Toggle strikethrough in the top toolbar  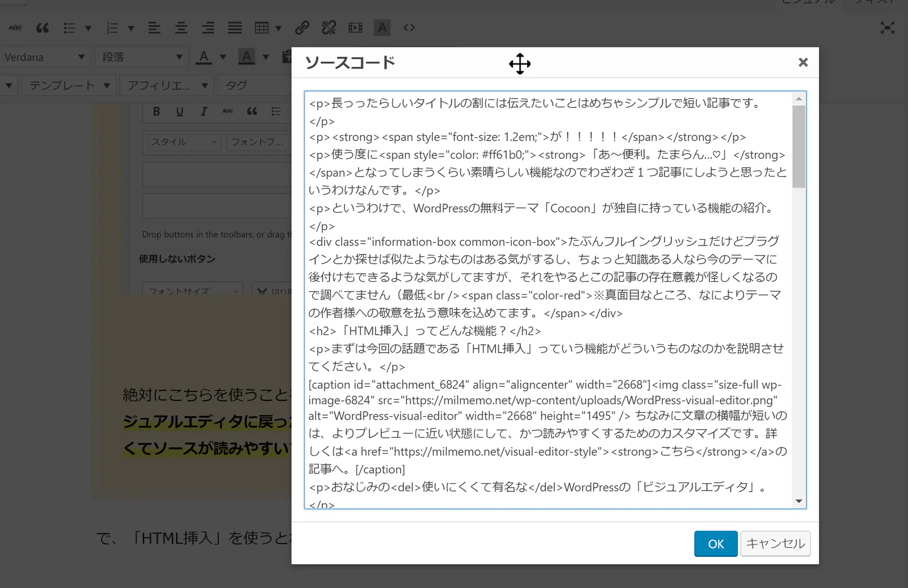coord(15,27)
